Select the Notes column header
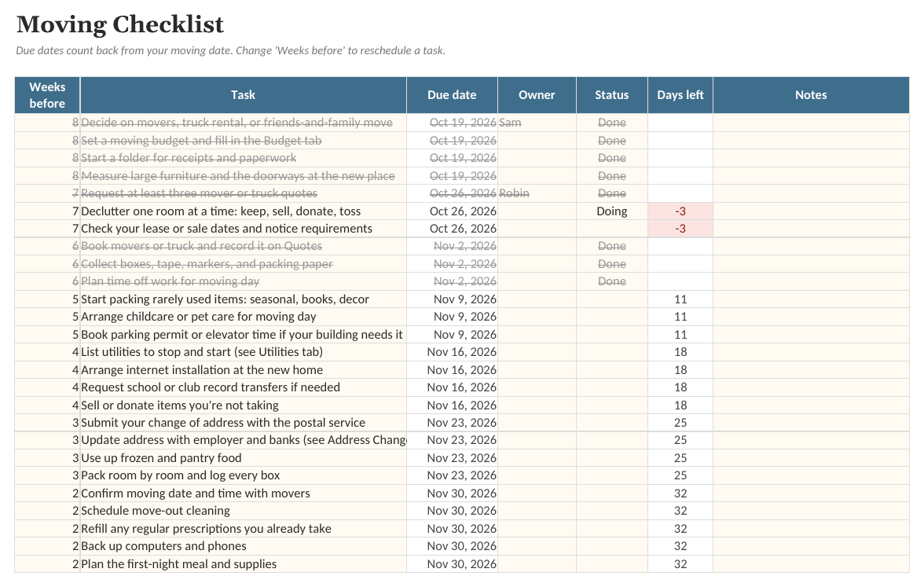Viewport: 924px width, 587px height. (811, 95)
